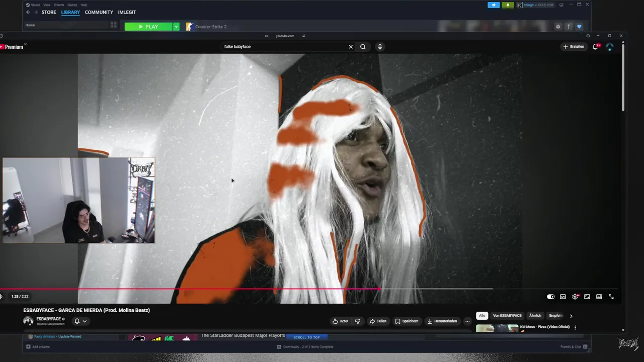Open the YouTube notifications bell

[596, 47]
